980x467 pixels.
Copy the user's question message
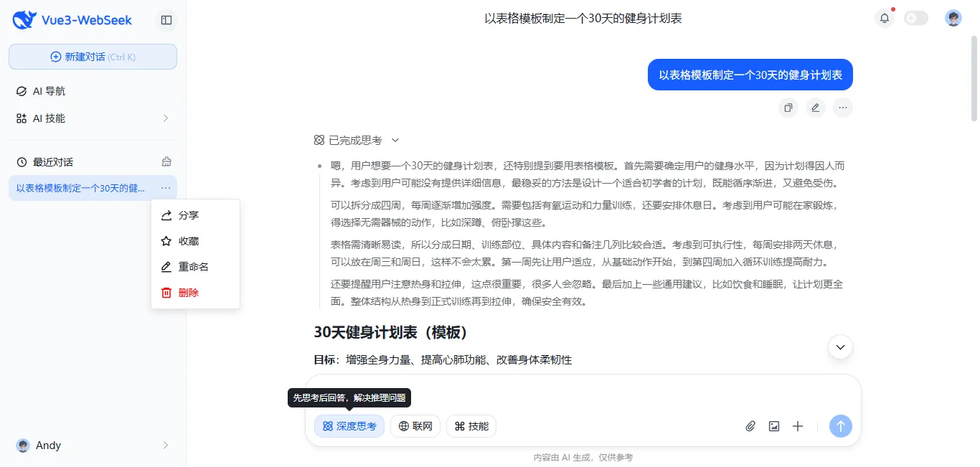[x=788, y=107]
